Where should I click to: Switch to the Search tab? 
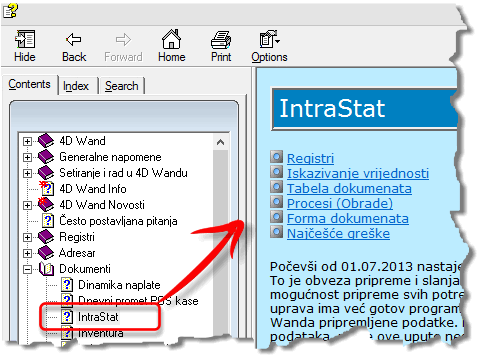(122, 86)
